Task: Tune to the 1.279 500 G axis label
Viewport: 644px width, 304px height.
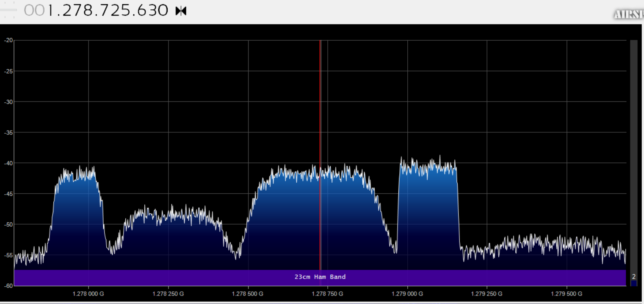Action: click(x=567, y=294)
